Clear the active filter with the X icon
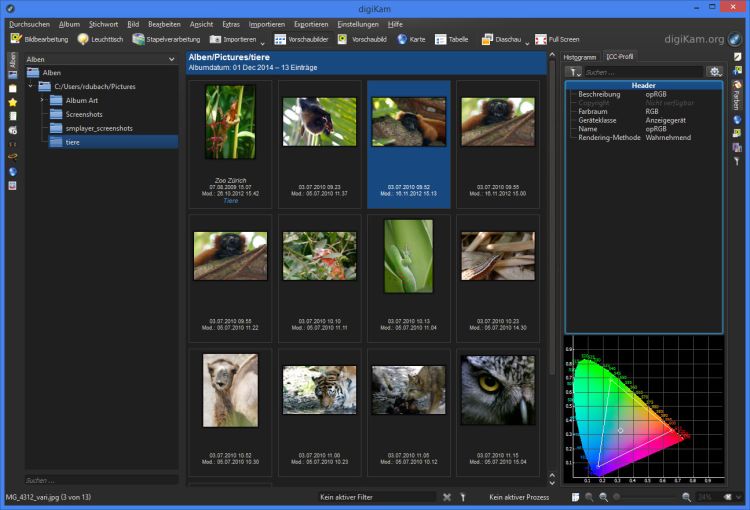750x510 pixels. coord(447,497)
